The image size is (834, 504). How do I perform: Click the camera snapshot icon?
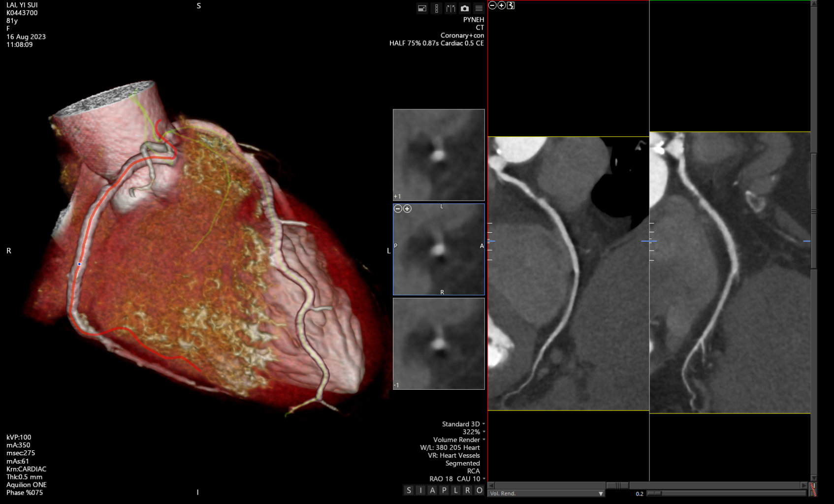(x=464, y=8)
